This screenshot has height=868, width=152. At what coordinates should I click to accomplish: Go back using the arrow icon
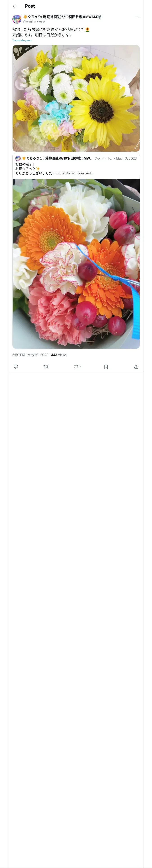coord(14,6)
